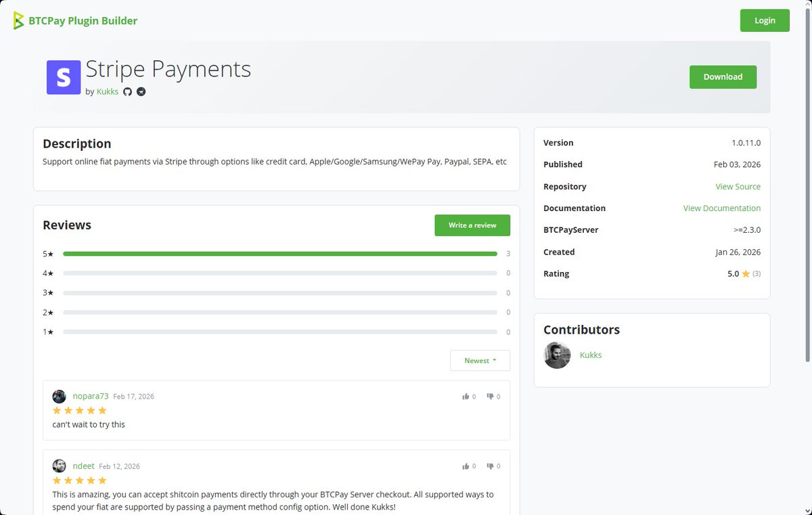
Task: Thumbs up nopara73's review
Action: (x=466, y=397)
